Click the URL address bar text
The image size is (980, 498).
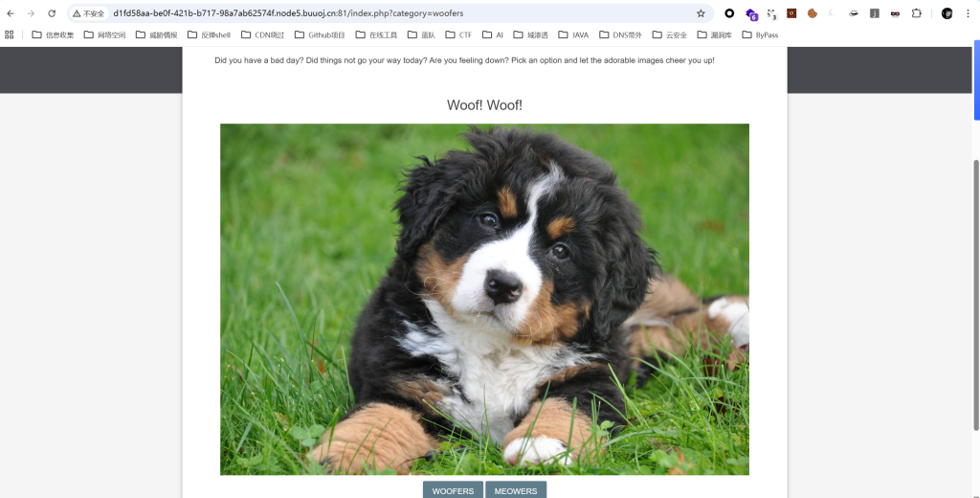pos(287,13)
